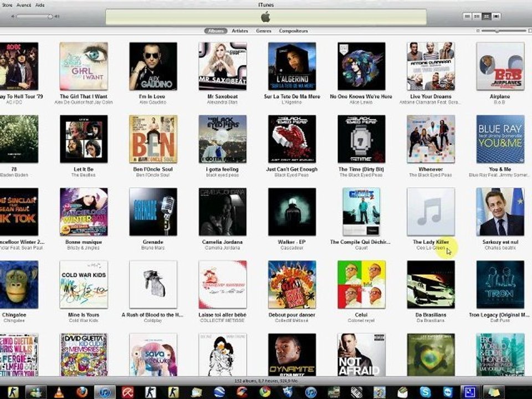Image resolution: width=532 pixels, height=399 pixels.
Task: Open Mr Saxobeat album cover
Action: click(x=223, y=66)
